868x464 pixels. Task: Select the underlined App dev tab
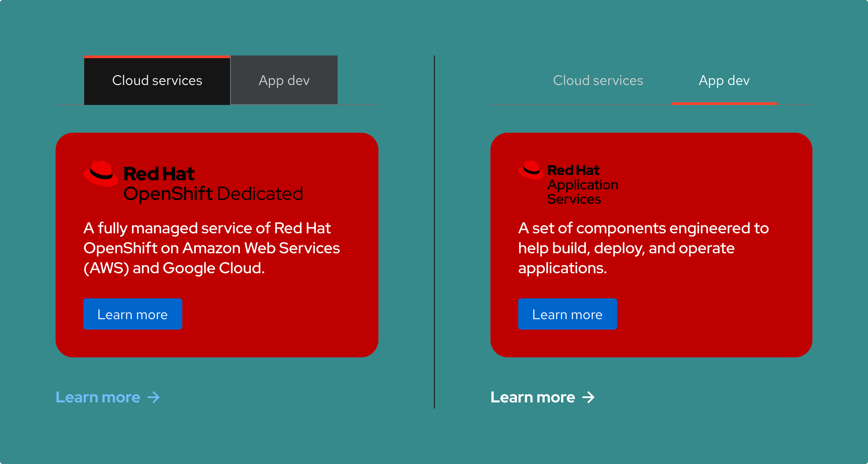(724, 80)
